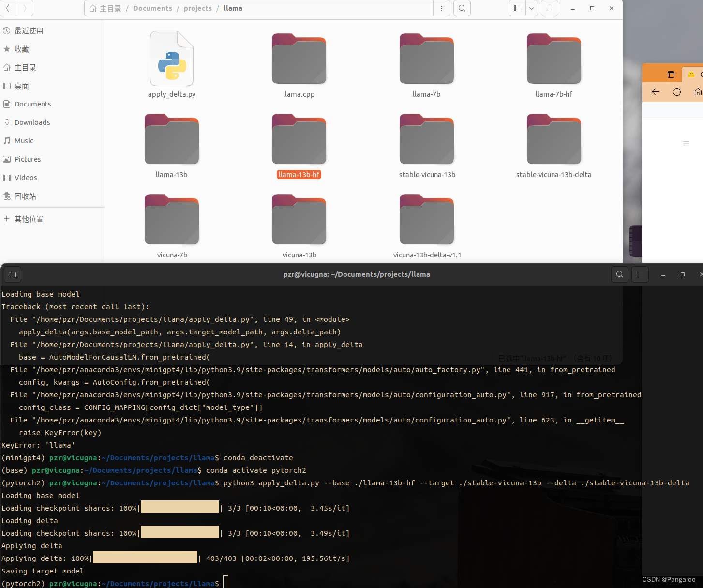Click terminal title pzr@vicugna

coord(357,274)
